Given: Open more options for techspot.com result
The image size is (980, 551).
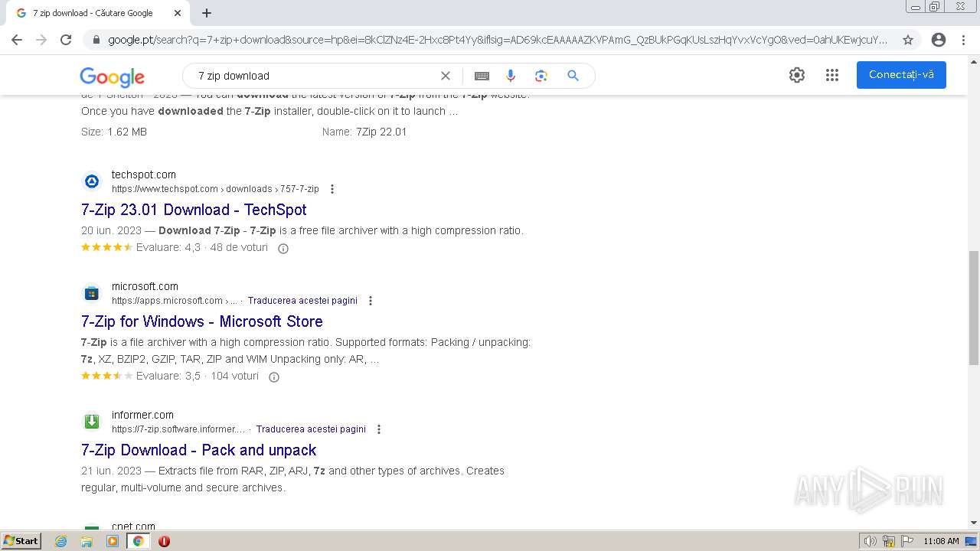Looking at the screenshot, I should coord(332,189).
